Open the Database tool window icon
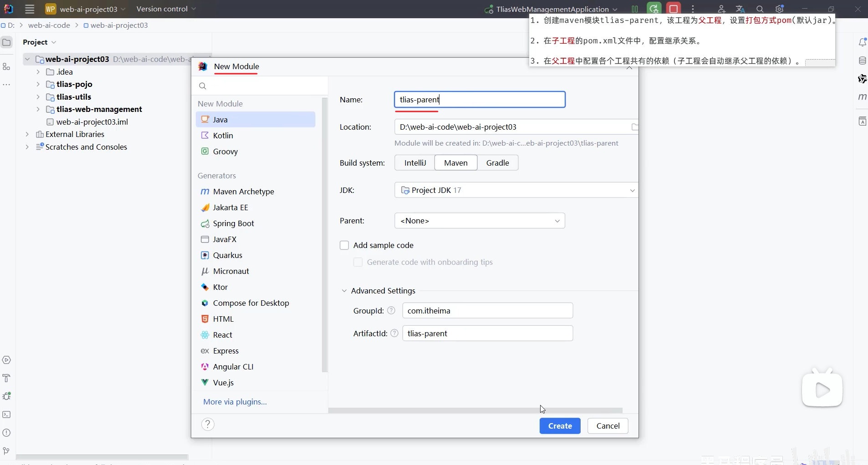This screenshot has height=465, width=868. point(862,61)
